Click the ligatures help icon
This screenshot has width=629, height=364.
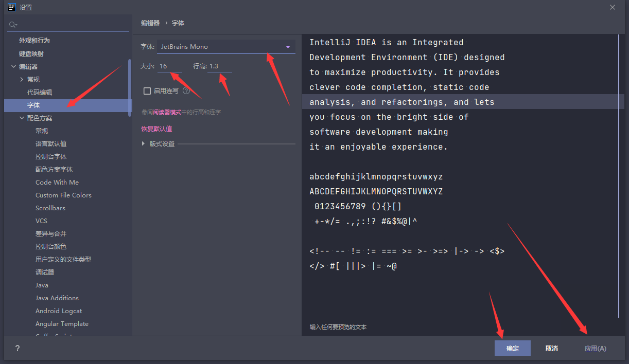(186, 91)
